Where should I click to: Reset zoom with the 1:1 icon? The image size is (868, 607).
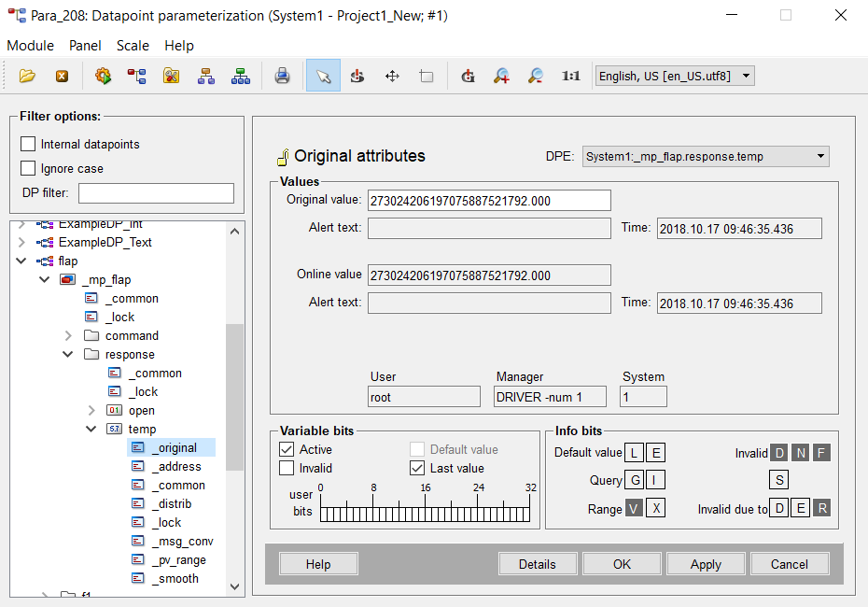[571, 76]
